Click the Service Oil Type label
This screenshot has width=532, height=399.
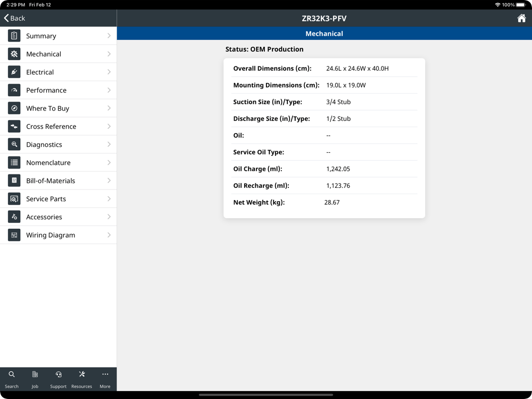[x=259, y=152]
